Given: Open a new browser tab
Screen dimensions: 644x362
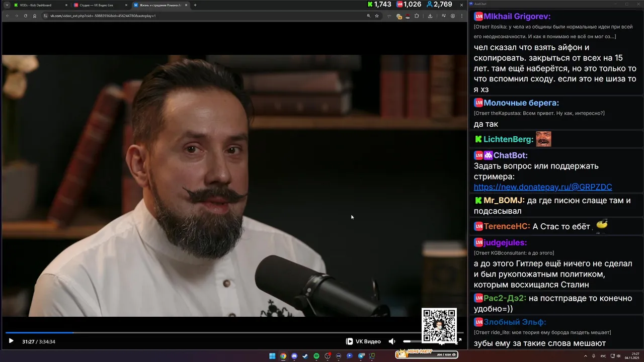Looking at the screenshot, I should click(195, 5).
